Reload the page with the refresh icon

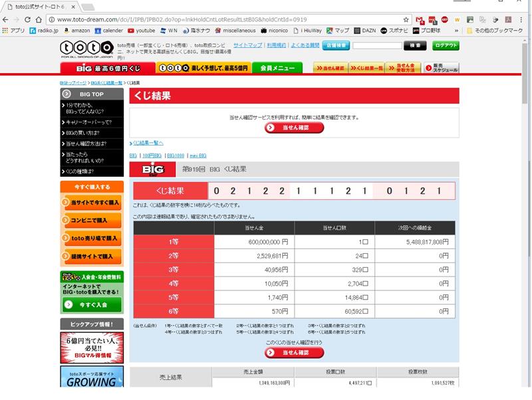[27, 20]
